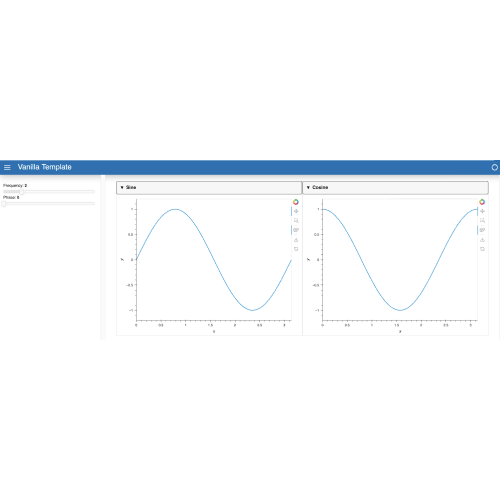500x500 pixels.
Task: Collapse the Sine card header
Action: tap(209, 188)
